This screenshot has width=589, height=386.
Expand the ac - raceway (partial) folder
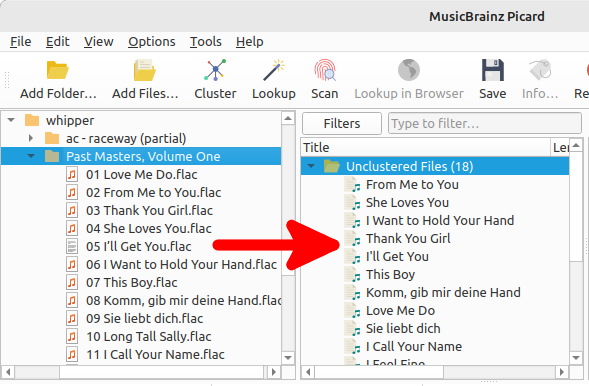click(x=31, y=139)
